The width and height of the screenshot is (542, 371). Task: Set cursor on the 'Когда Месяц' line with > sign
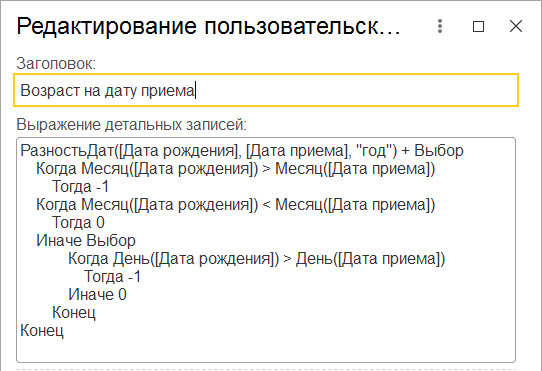(236, 169)
